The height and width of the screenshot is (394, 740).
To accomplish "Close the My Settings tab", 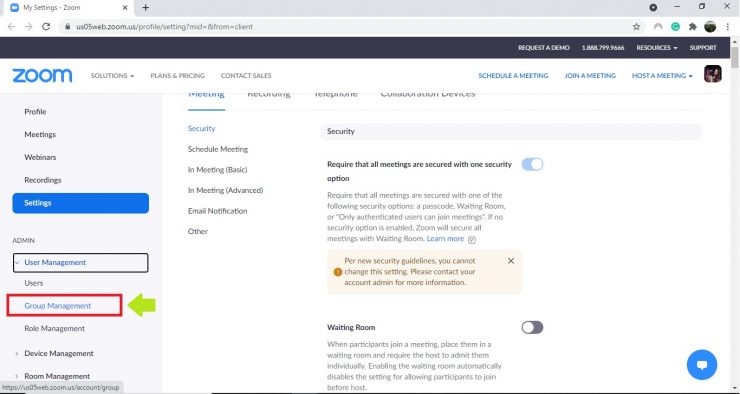I will click(125, 8).
